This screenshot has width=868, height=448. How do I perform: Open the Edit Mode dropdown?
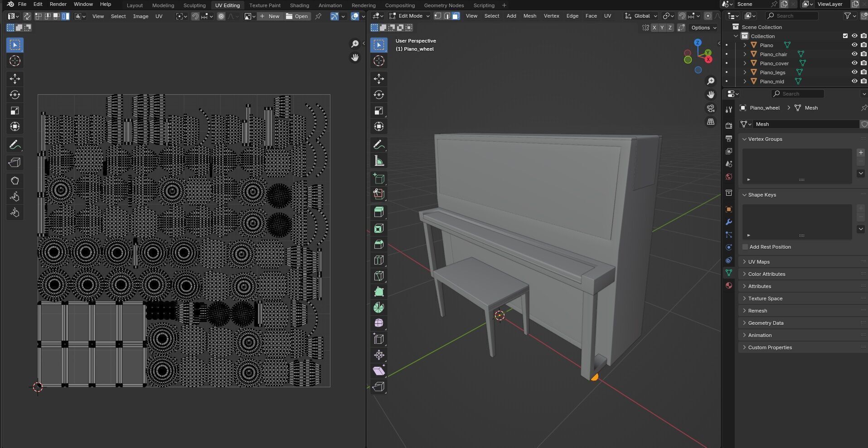pos(409,16)
